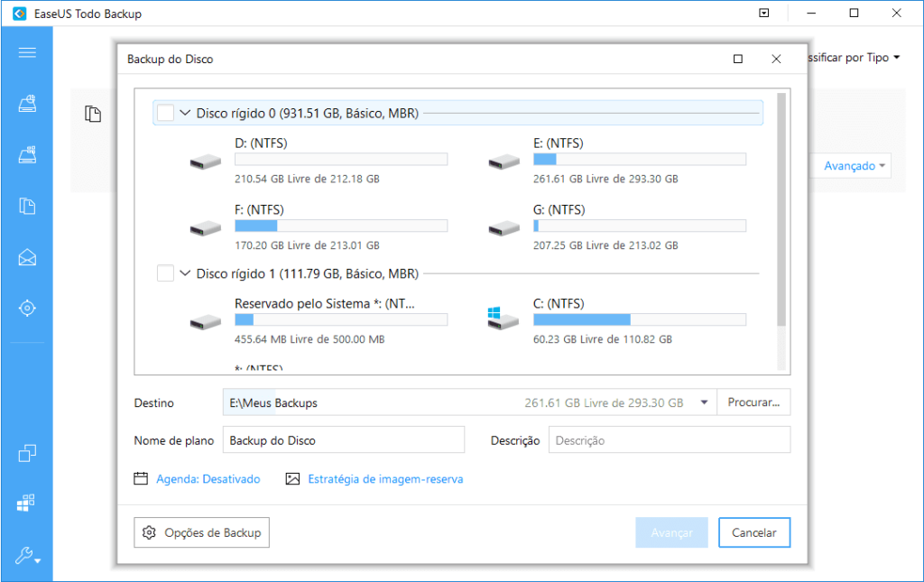Click the F: drive usage bar
Image resolution: width=924 pixels, height=582 pixels.
pos(341,226)
